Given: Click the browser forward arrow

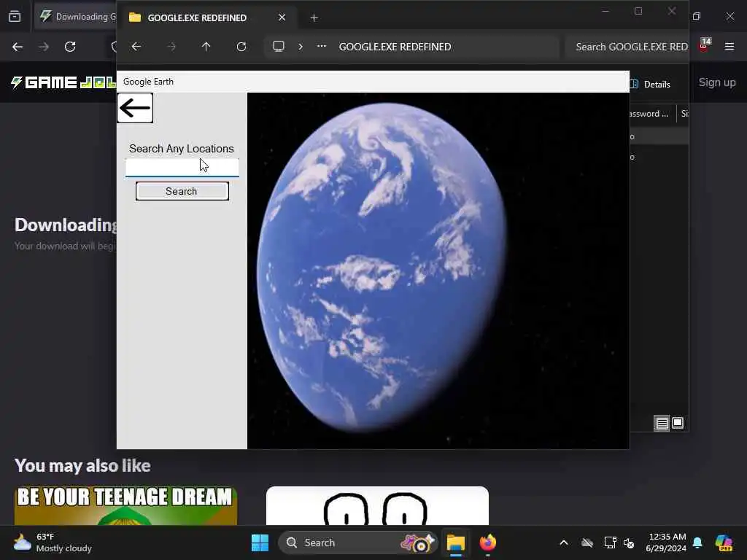Looking at the screenshot, I should (44, 47).
